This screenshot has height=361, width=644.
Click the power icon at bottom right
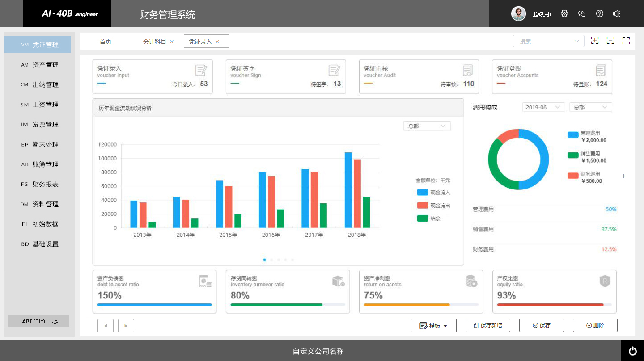pos(632,351)
